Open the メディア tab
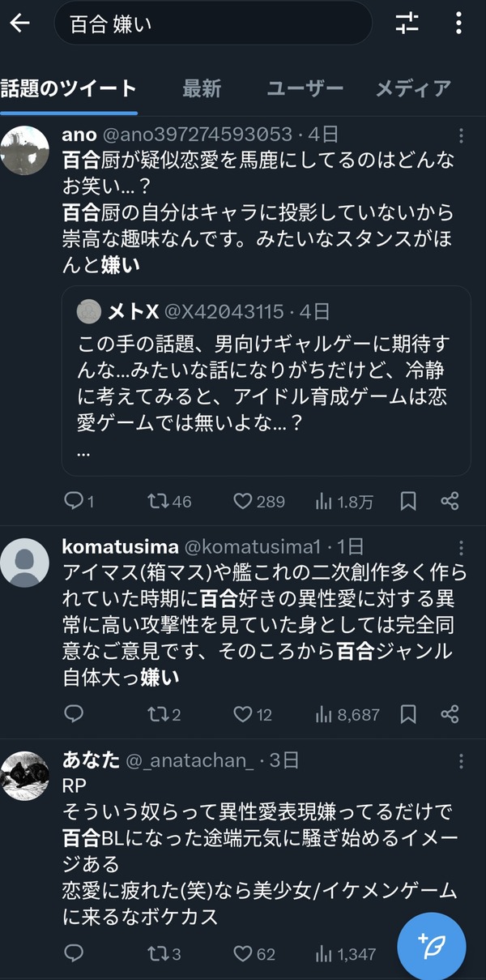 pyautogui.click(x=413, y=88)
